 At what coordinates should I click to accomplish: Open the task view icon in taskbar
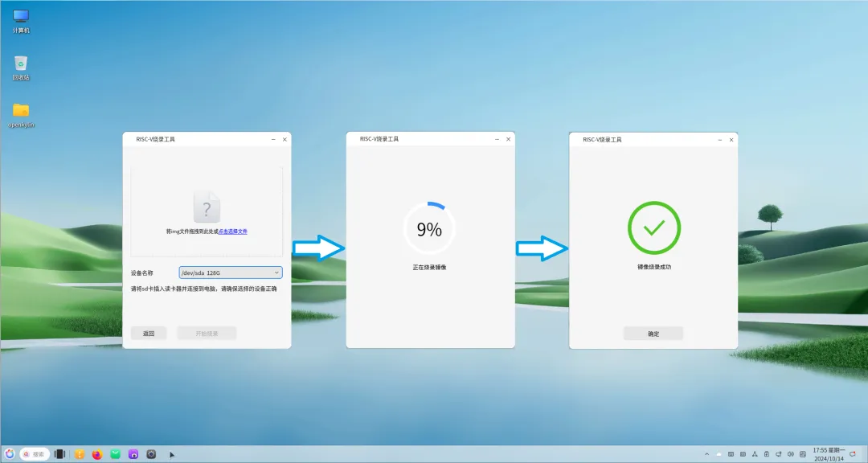(x=59, y=454)
